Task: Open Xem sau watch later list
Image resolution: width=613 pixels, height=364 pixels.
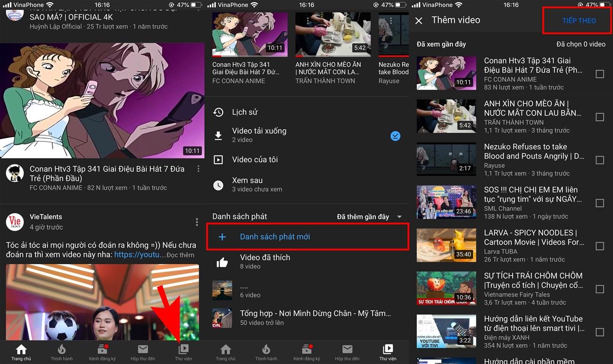Action: [x=306, y=184]
